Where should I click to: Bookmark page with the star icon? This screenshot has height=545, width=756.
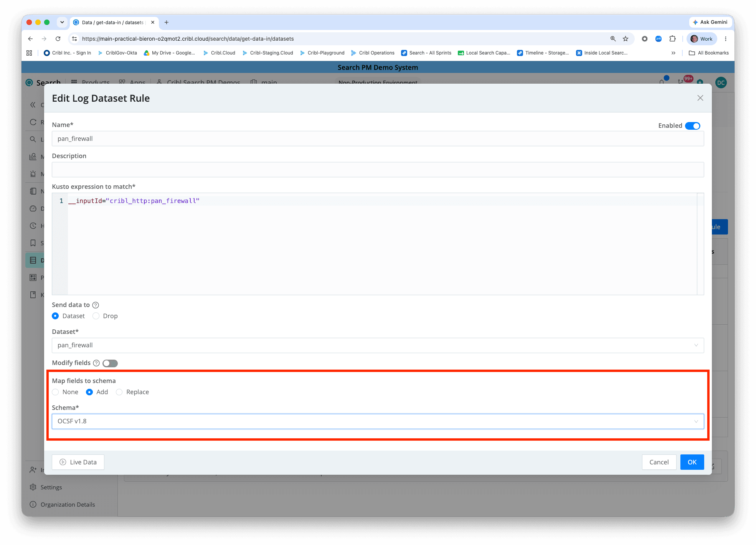(x=626, y=39)
